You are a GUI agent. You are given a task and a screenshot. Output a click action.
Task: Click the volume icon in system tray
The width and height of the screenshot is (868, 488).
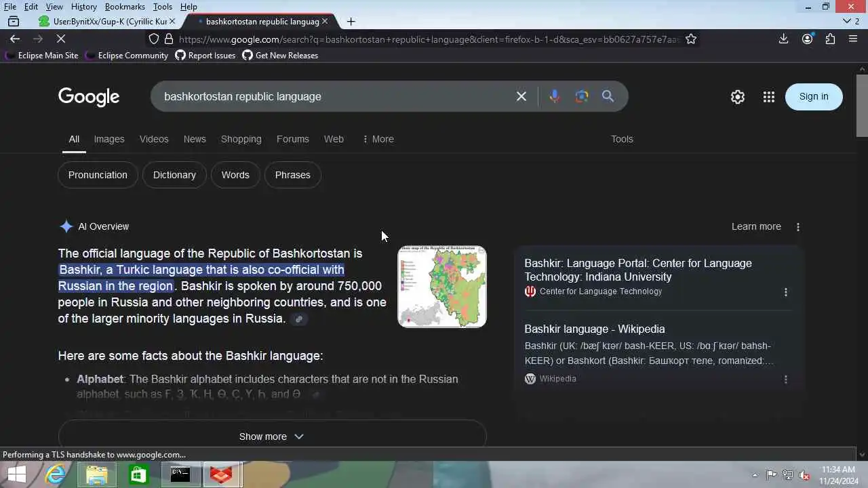(x=804, y=475)
